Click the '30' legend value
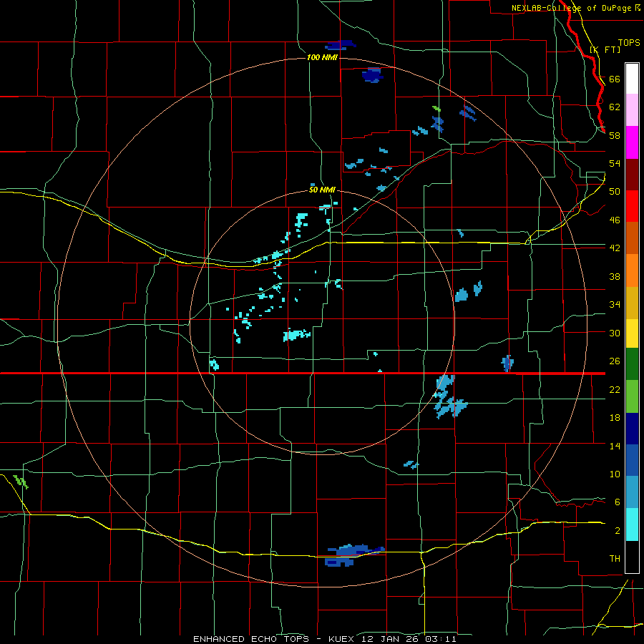Image resolution: width=644 pixels, height=644 pixels. point(615,333)
